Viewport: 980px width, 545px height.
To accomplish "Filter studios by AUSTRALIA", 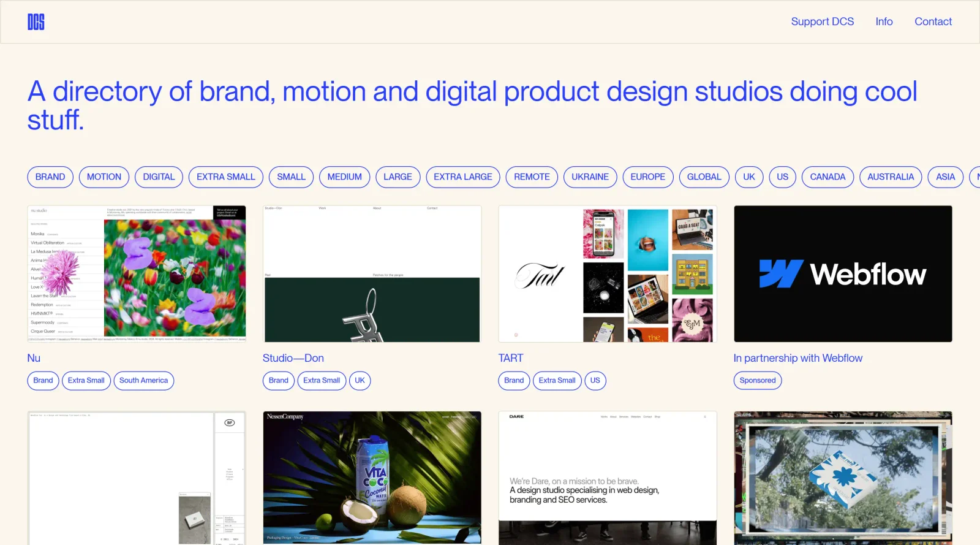I will [891, 177].
